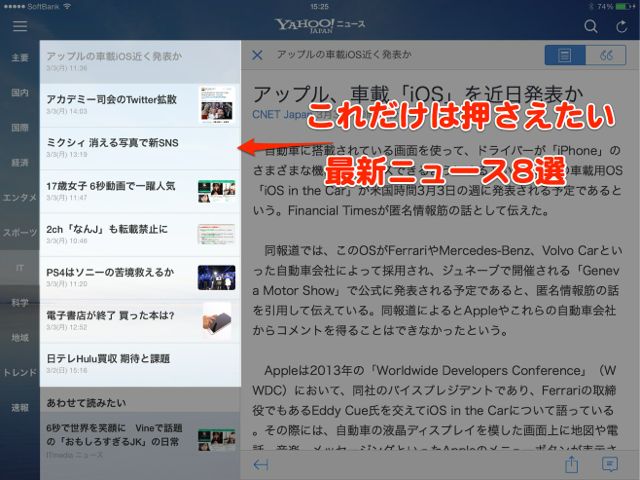
Task: Open related article 6秒で世界を笑顔に
Action: click(140, 441)
